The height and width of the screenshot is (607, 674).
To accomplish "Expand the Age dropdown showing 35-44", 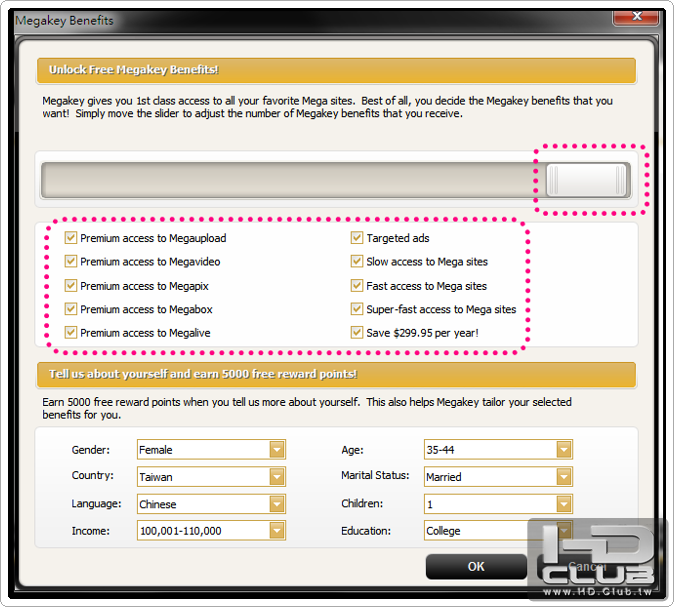I will coord(498,450).
